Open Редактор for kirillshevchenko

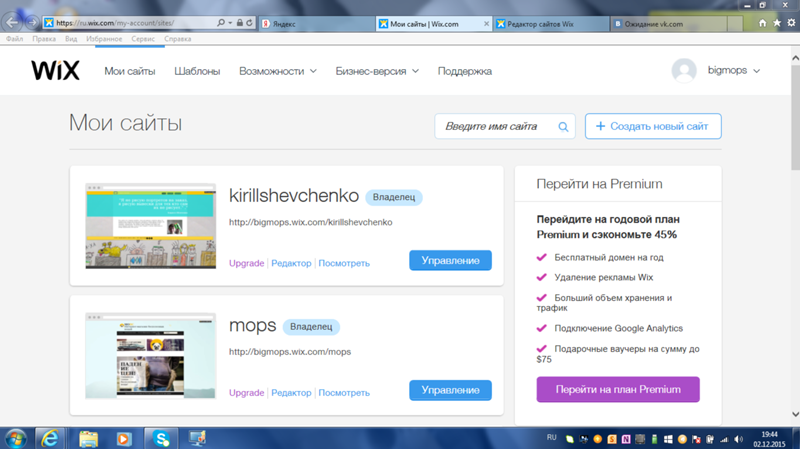pos(291,263)
